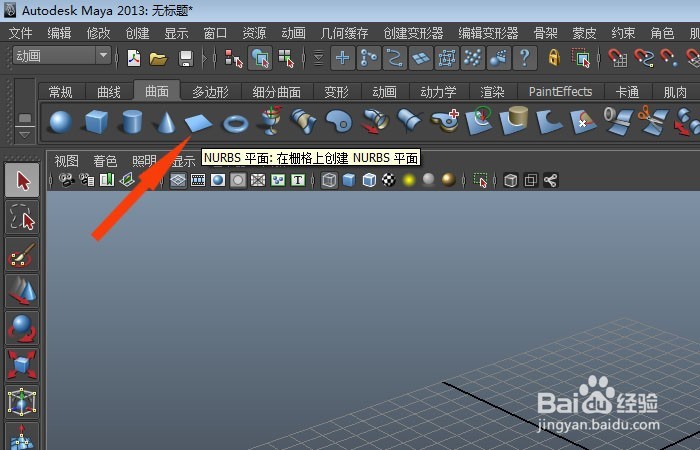This screenshot has width=700, height=450.
Task: Toggle the joints selection mask
Action: point(369,58)
